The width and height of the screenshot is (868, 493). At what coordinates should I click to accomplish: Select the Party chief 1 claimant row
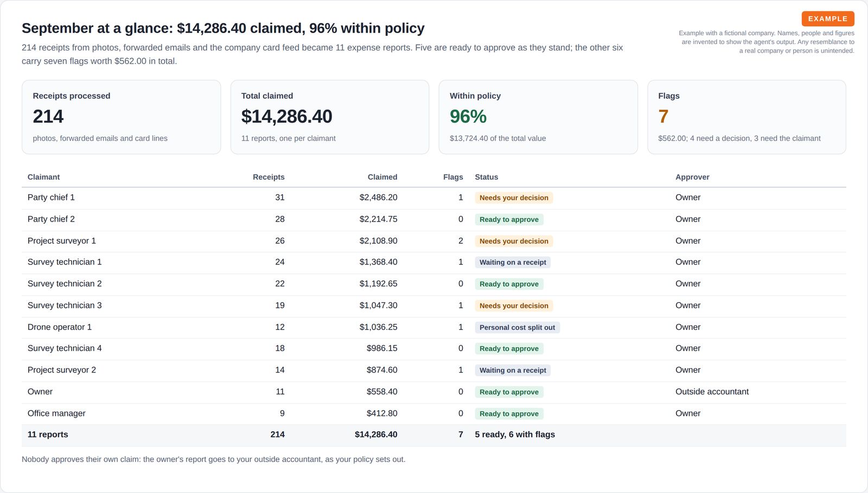[x=434, y=198]
